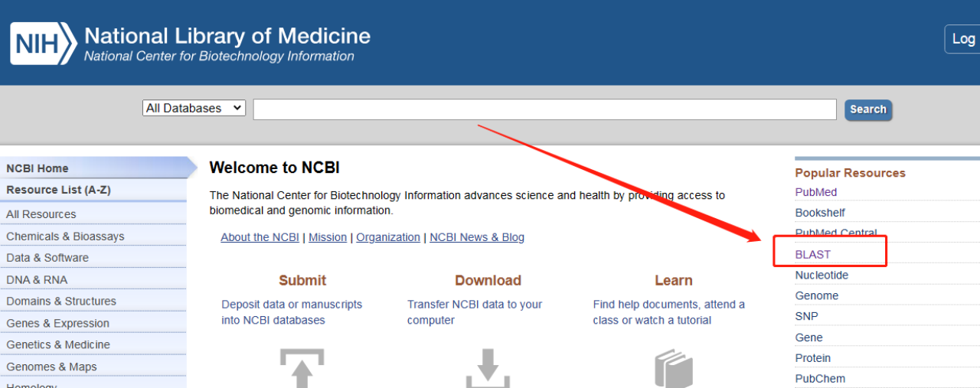Click the About the NCBI link
The height and width of the screenshot is (388, 980).
pyautogui.click(x=260, y=237)
